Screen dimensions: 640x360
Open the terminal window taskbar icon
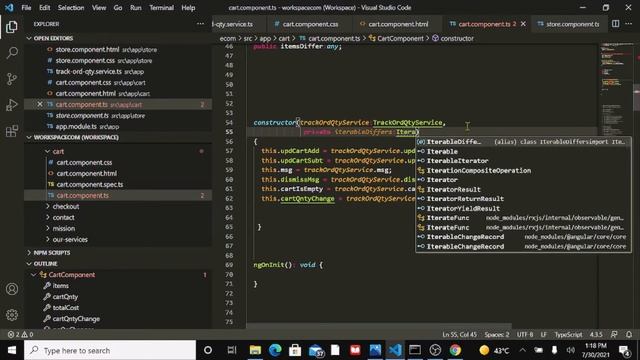pyautogui.click(x=415, y=350)
